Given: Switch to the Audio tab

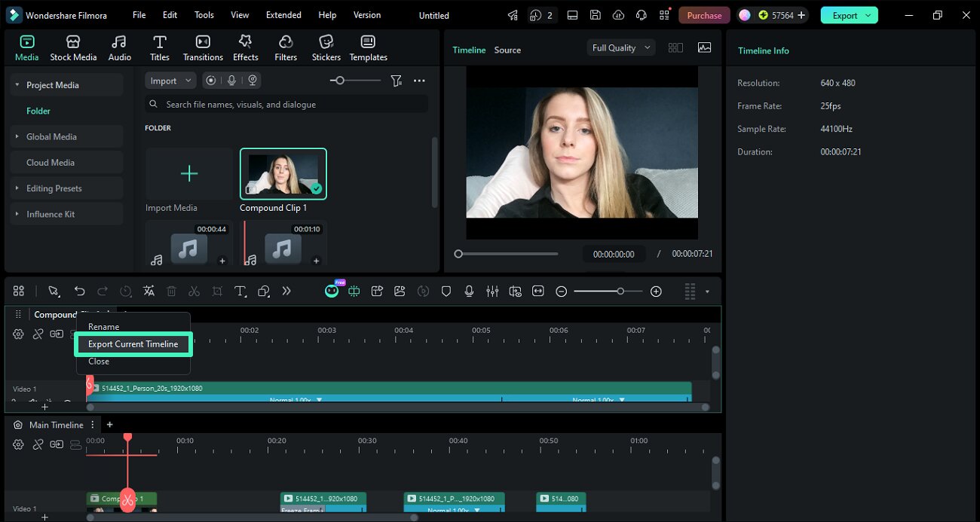Looking at the screenshot, I should click(119, 48).
